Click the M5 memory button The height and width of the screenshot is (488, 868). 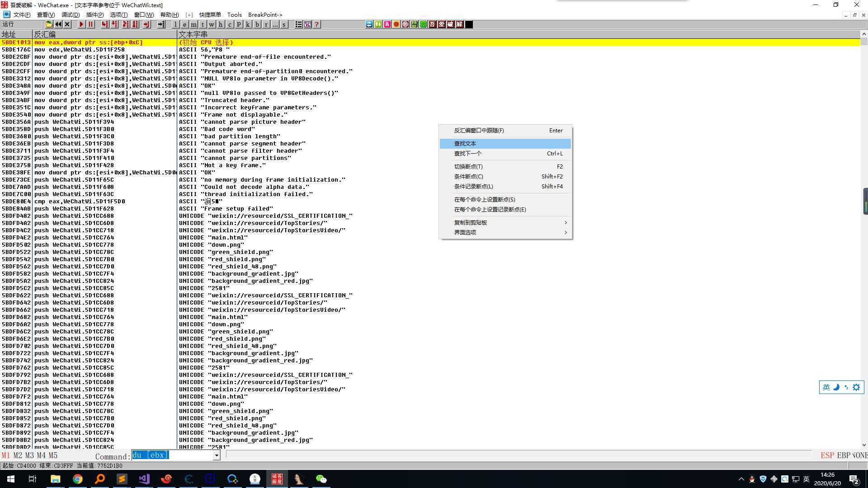tap(53, 455)
